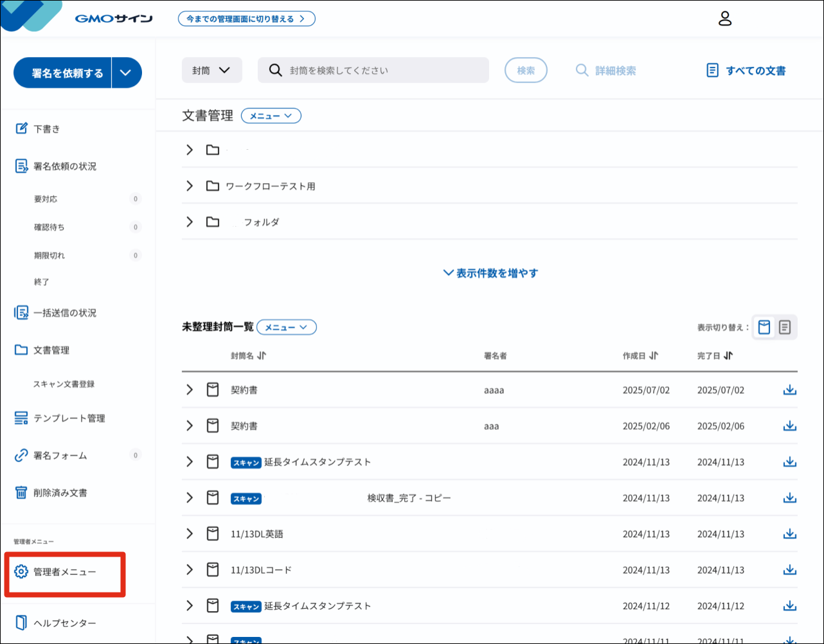Viewport: 824px width, 644px height.
Task: Click the user account profile icon
Action: pos(725,19)
